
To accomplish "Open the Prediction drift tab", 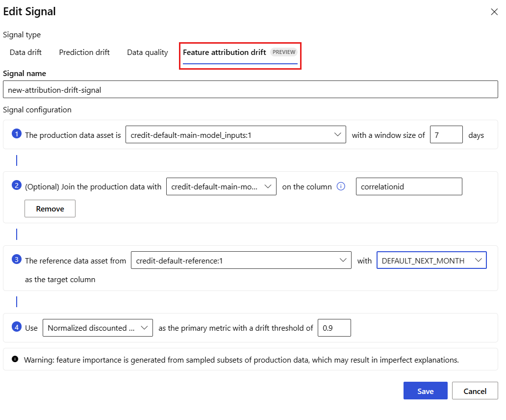I will [x=84, y=52].
